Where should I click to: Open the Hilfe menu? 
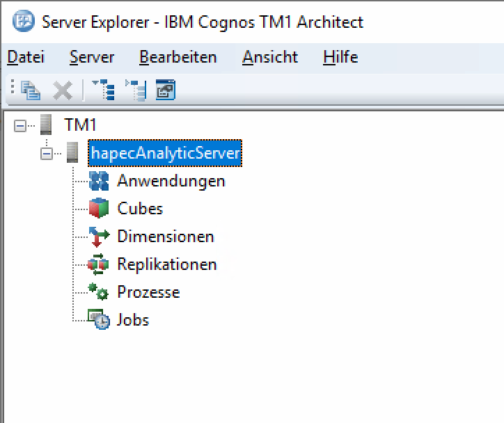[340, 57]
